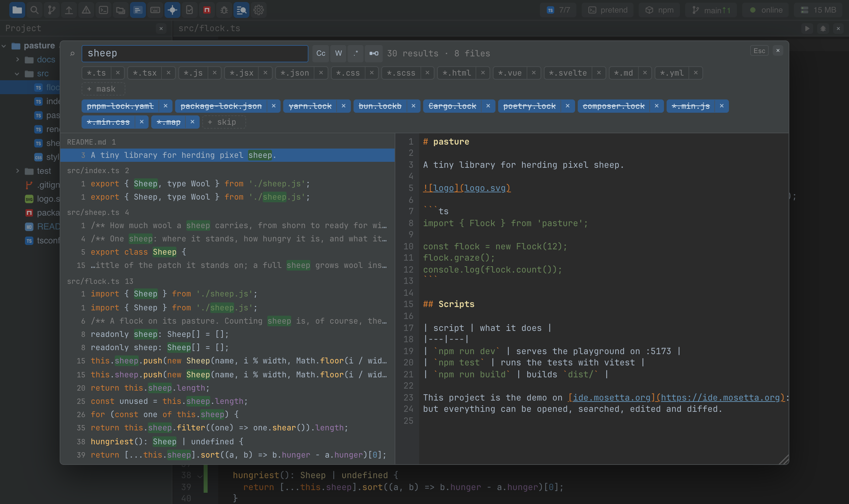Screen dimensions: 849x504
Task: Toggle the option right of the regex button
Action: pos(374,53)
